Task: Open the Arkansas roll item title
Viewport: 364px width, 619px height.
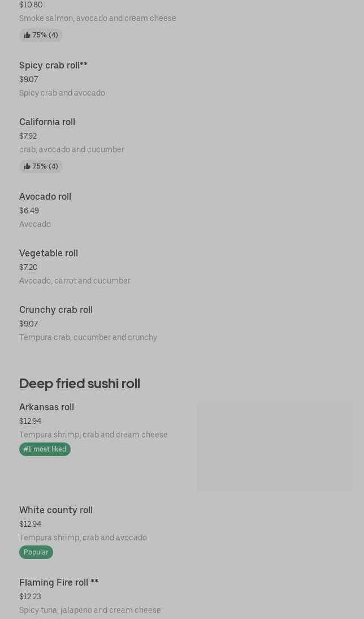Action: click(x=46, y=407)
